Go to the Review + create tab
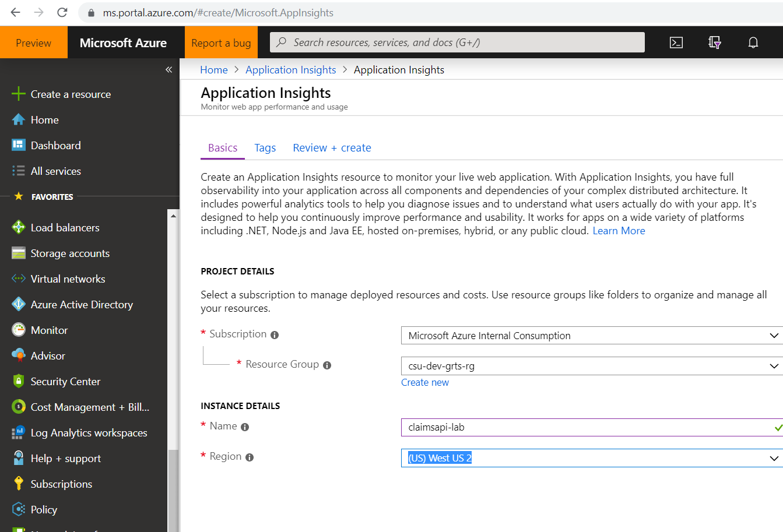Image resolution: width=783 pixels, height=532 pixels. pyautogui.click(x=332, y=148)
